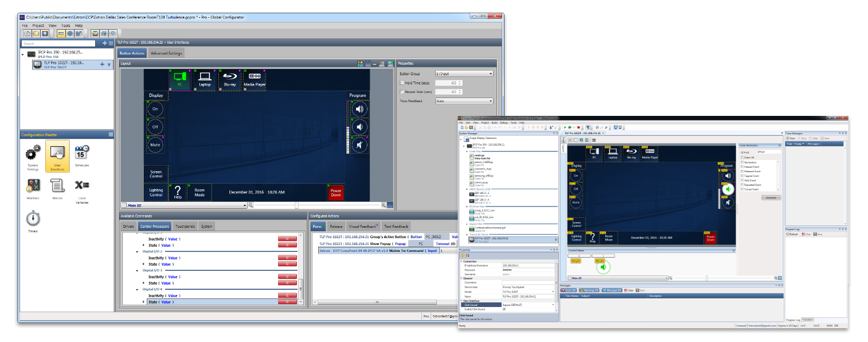Click Start in Trace Messages panel
The width and height of the screenshot is (868, 342).
(x=792, y=138)
